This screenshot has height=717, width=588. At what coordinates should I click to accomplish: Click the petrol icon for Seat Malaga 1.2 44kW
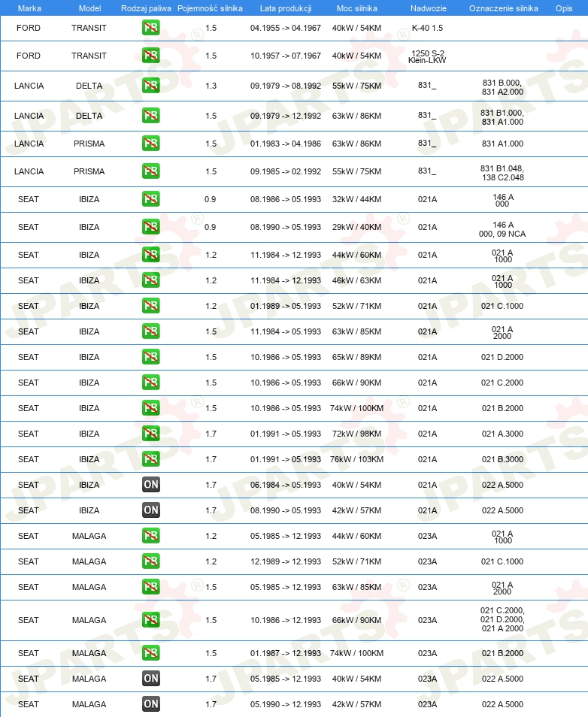(x=150, y=536)
